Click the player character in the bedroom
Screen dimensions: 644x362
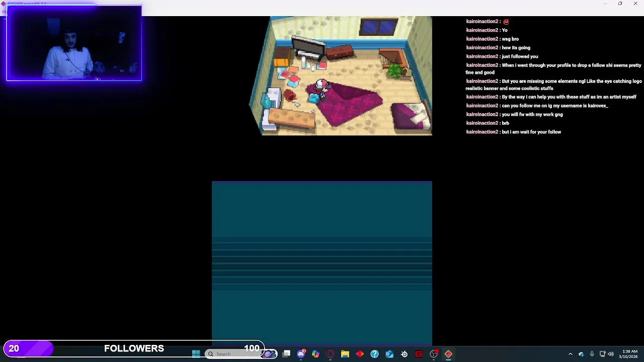[x=322, y=89]
